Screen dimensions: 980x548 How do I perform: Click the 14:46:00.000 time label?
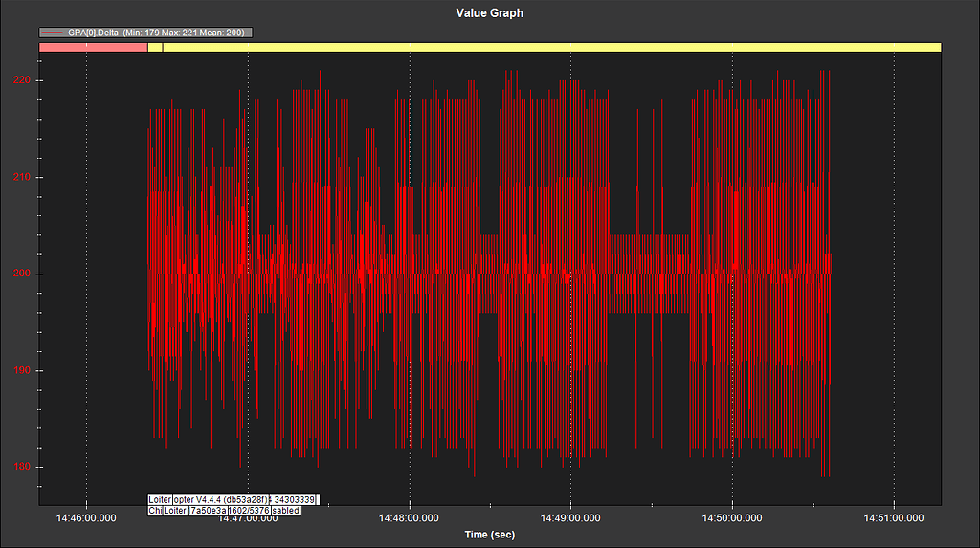click(87, 517)
